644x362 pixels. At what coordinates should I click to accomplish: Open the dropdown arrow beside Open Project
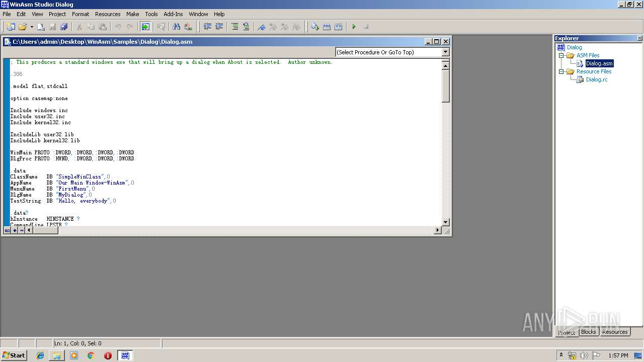click(32, 27)
